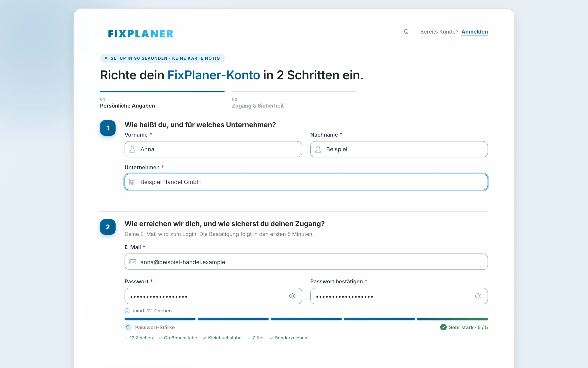Click the Vorname input containing Anna
The image size is (588, 368).
coord(213,149)
